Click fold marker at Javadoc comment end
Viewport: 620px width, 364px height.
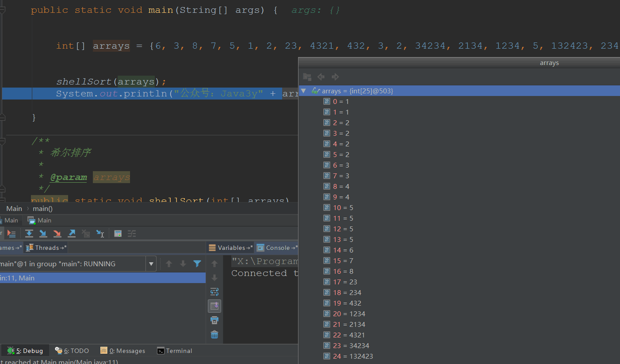pyautogui.click(x=2, y=189)
